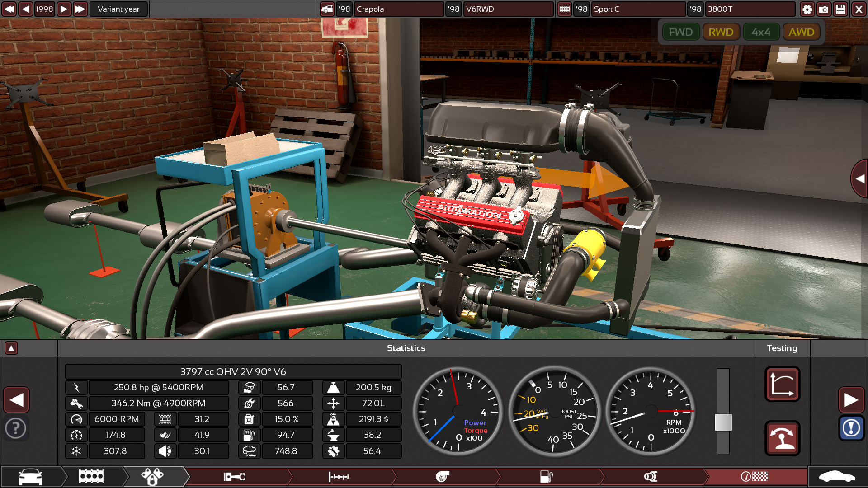Open the engine family selector icon
Screen dimensions: 868x488
click(x=564, y=9)
